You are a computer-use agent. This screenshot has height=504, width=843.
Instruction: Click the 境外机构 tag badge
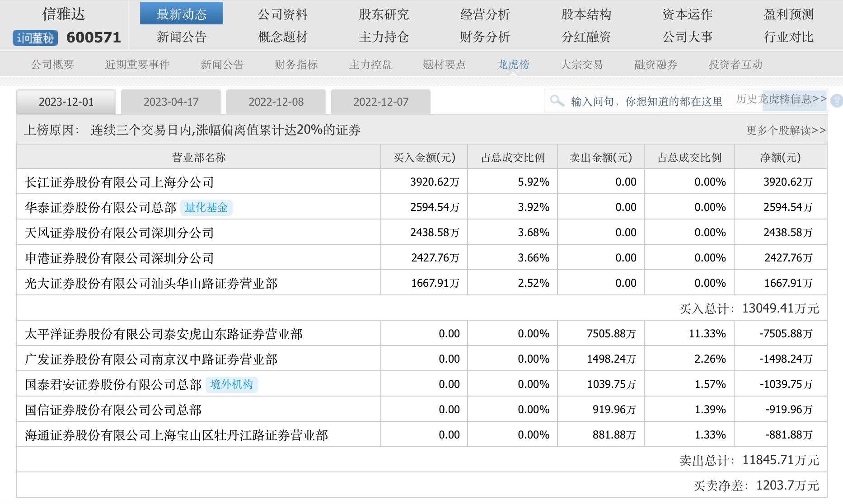(231, 384)
